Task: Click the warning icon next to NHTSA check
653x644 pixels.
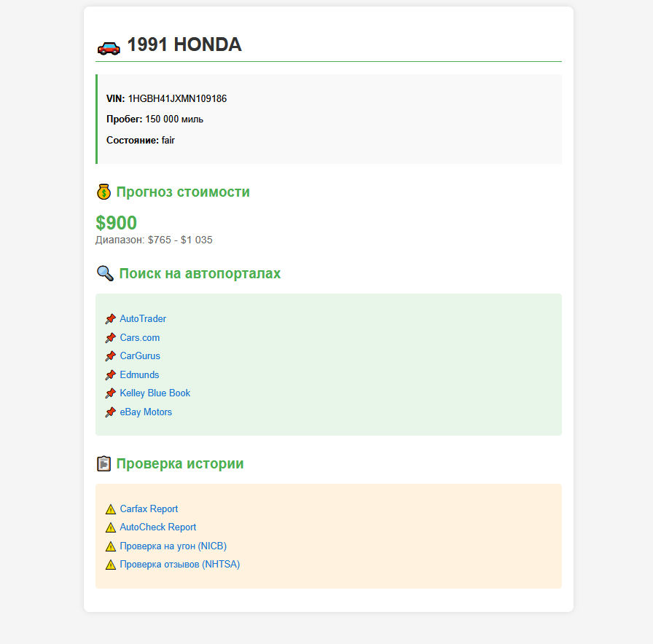Action: click(110, 565)
